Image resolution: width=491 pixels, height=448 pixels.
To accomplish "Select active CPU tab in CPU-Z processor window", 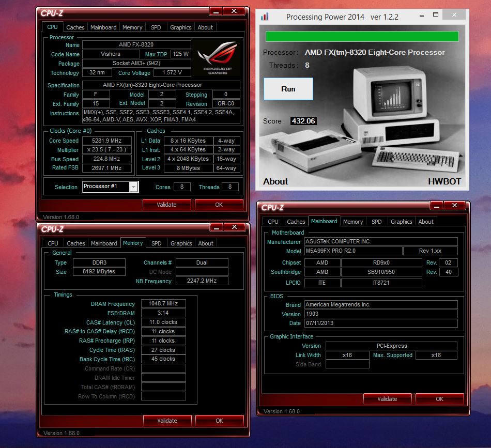I will pos(52,27).
